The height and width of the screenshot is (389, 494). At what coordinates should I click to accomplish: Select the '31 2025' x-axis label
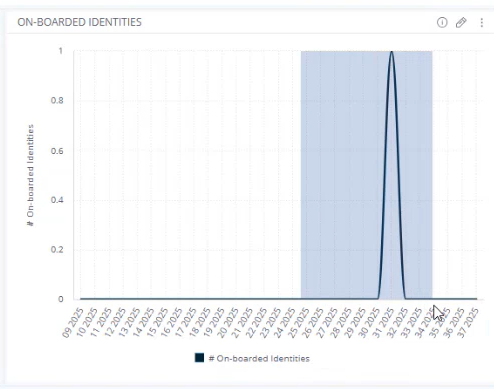click(x=383, y=323)
